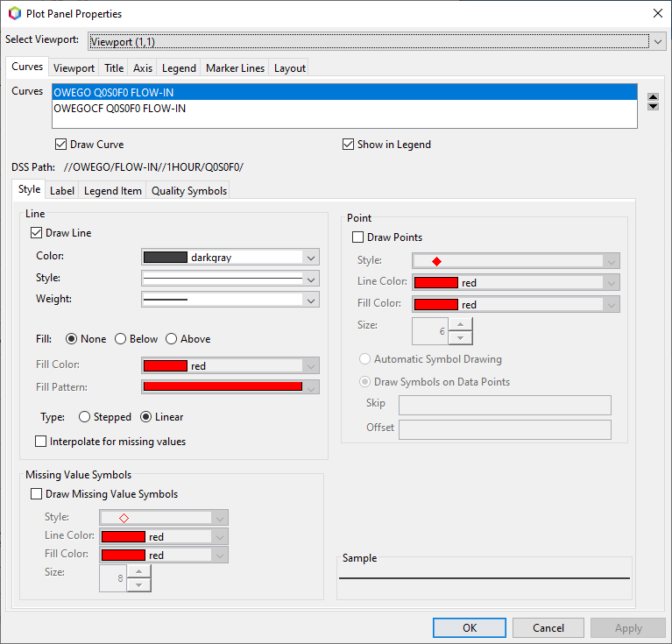The width and height of the screenshot is (672, 644).
Task: Move selected curve up with arrow
Action: click(653, 97)
